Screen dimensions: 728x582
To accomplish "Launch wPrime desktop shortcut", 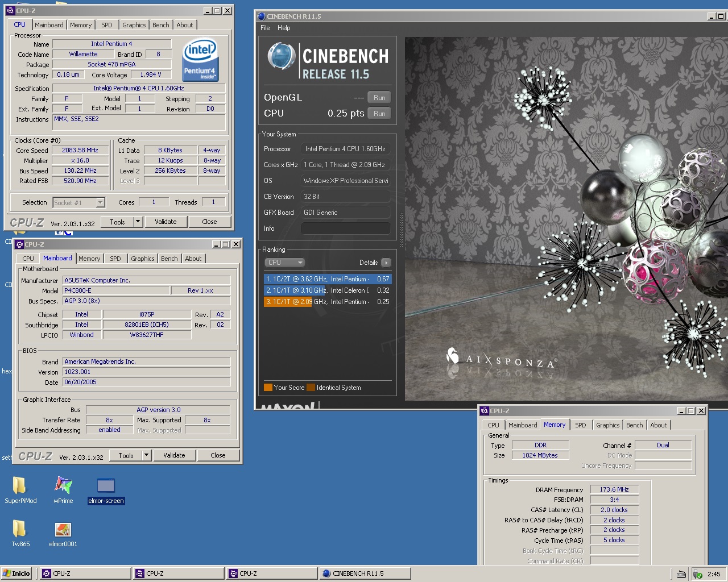I will point(63,489).
